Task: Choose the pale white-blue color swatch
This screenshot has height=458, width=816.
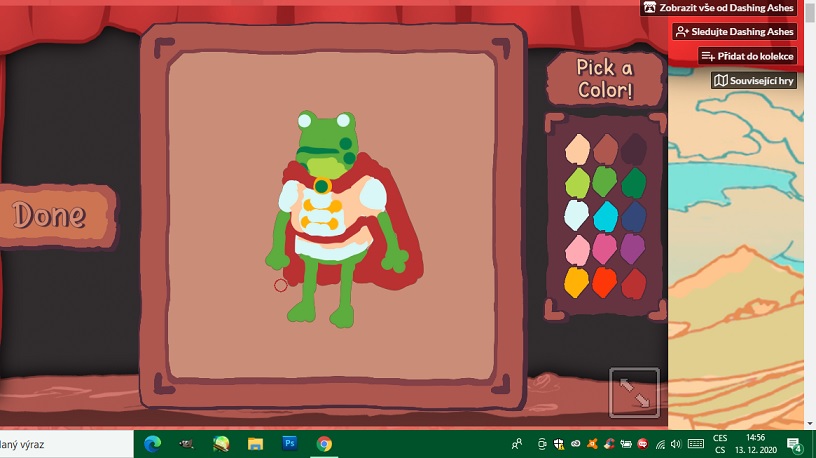Action: [x=577, y=215]
